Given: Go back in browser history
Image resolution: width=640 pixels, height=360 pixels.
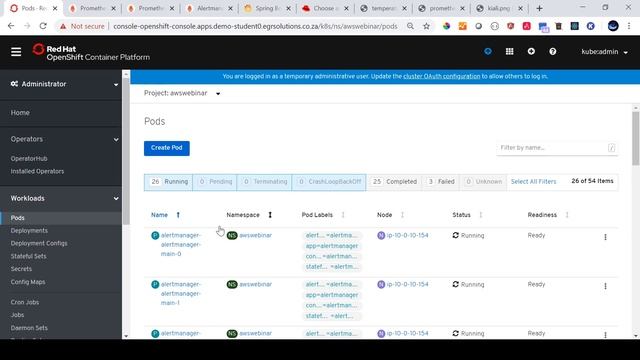Looking at the screenshot, I should 11,26.
